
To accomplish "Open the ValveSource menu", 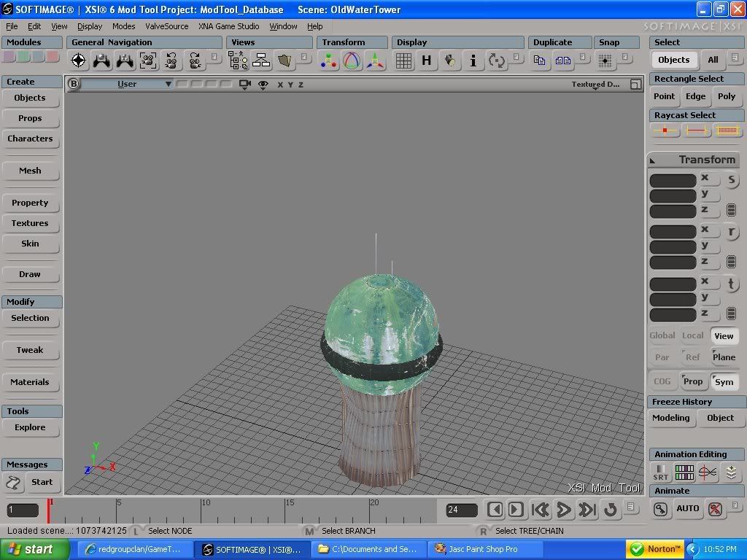I will pyautogui.click(x=167, y=26).
